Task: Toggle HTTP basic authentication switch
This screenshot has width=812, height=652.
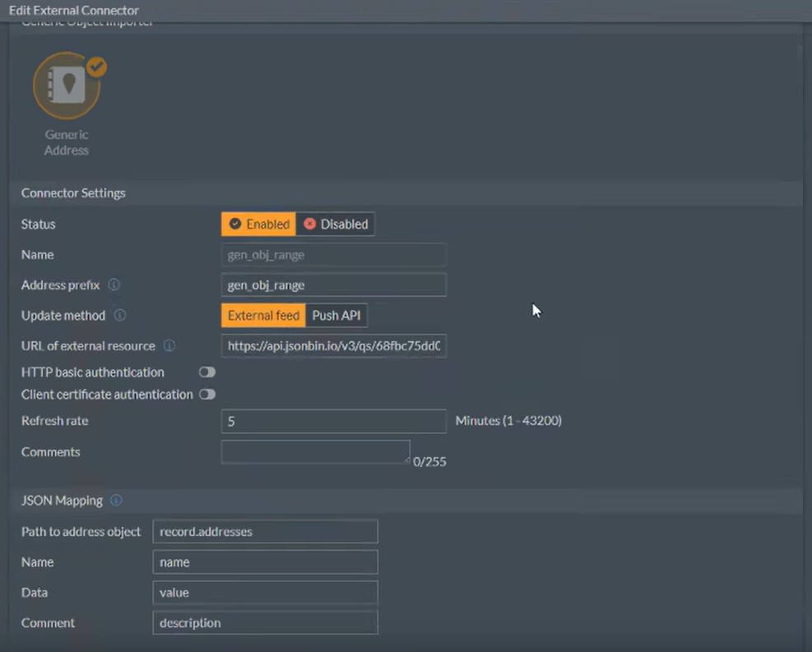Action: (207, 372)
